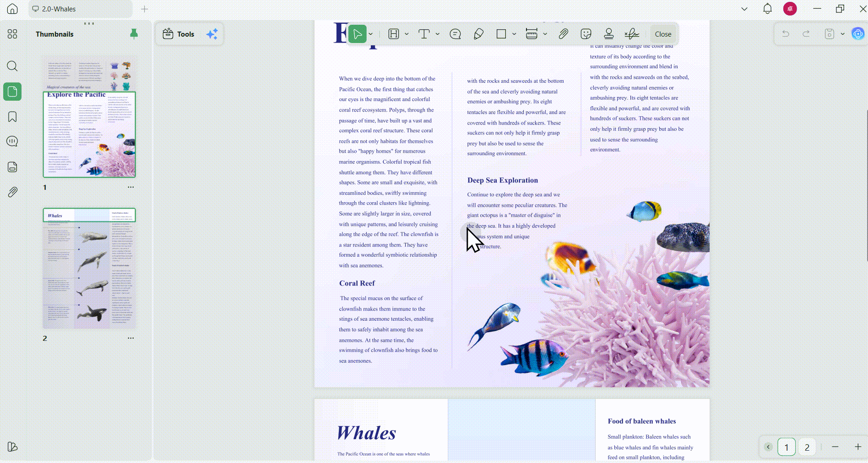
Task: Click the 'Whales' page title
Action: click(366, 433)
